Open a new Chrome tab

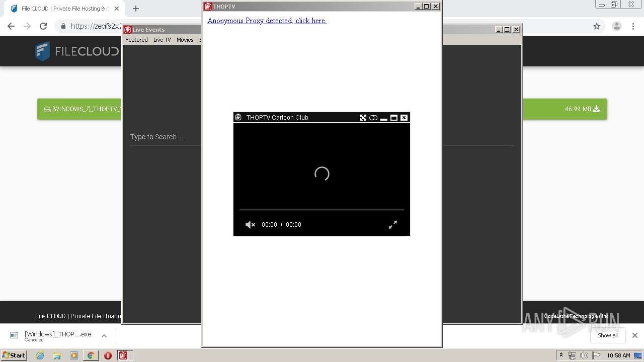pos(136,9)
